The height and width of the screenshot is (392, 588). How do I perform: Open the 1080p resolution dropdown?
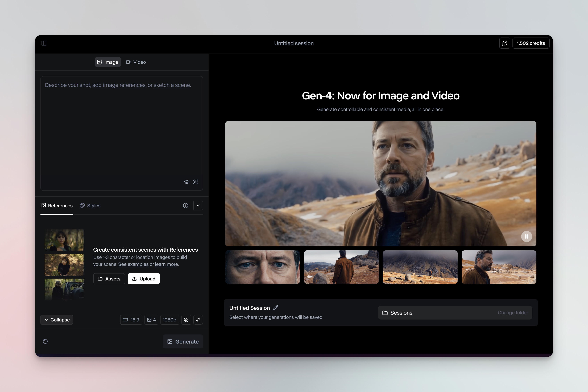169,320
